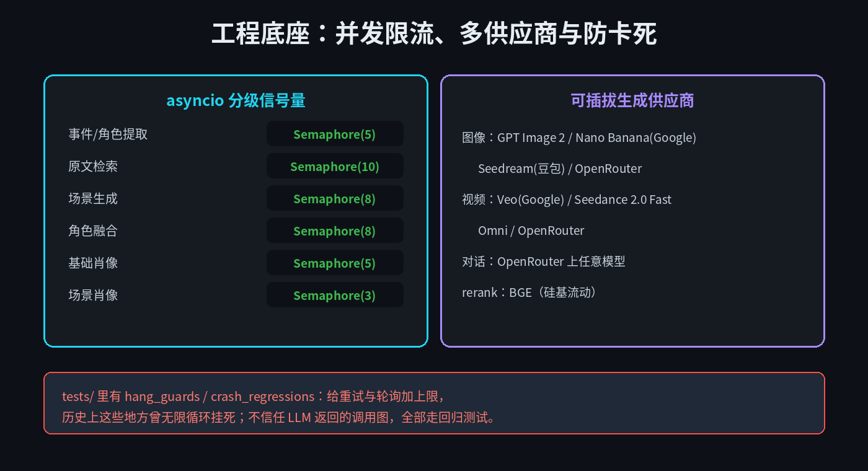Viewport: 868px width, 471px height.
Task: Click the Semaphore(5) badge beside 事件/角色提取
Action: coord(335,134)
